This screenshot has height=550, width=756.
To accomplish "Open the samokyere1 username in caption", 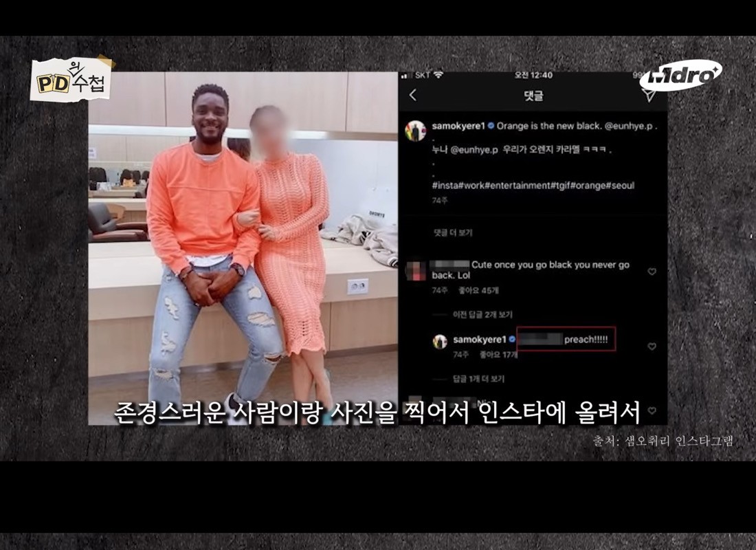I will 458,126.
